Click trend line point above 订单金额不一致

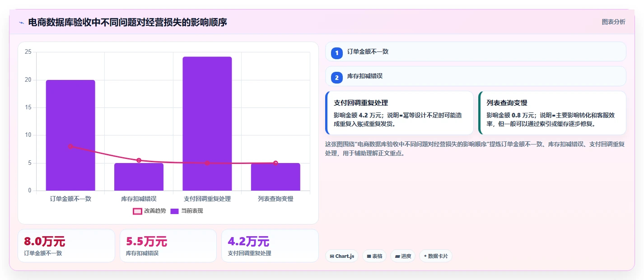coord(70,146)
